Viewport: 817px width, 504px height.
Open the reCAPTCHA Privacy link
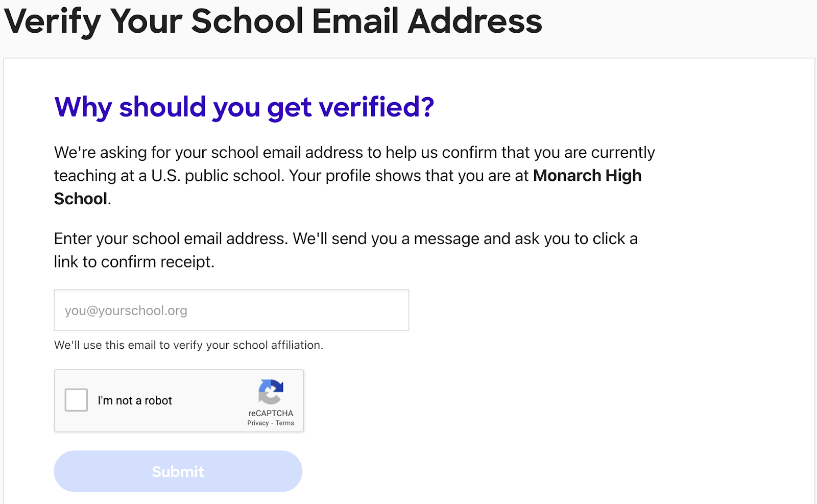pos(258,423)
